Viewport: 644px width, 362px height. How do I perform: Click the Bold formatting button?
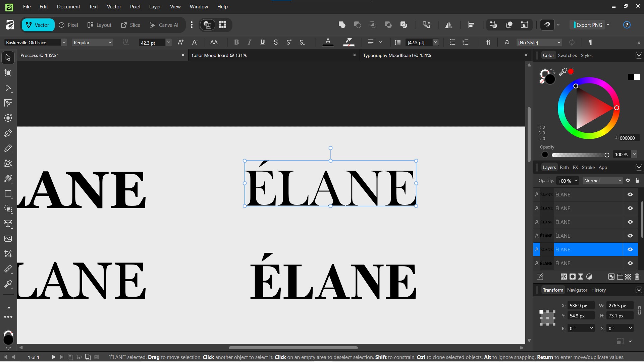point(236,42)
